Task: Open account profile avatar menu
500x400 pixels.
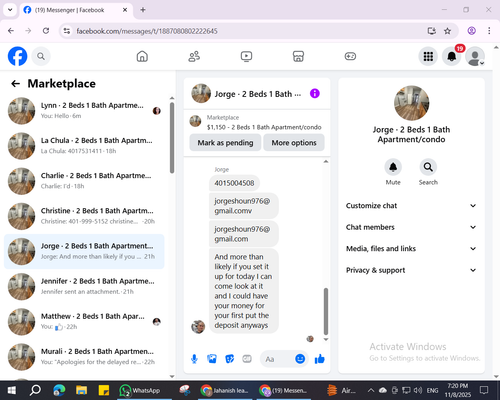Action: (475, 56)
